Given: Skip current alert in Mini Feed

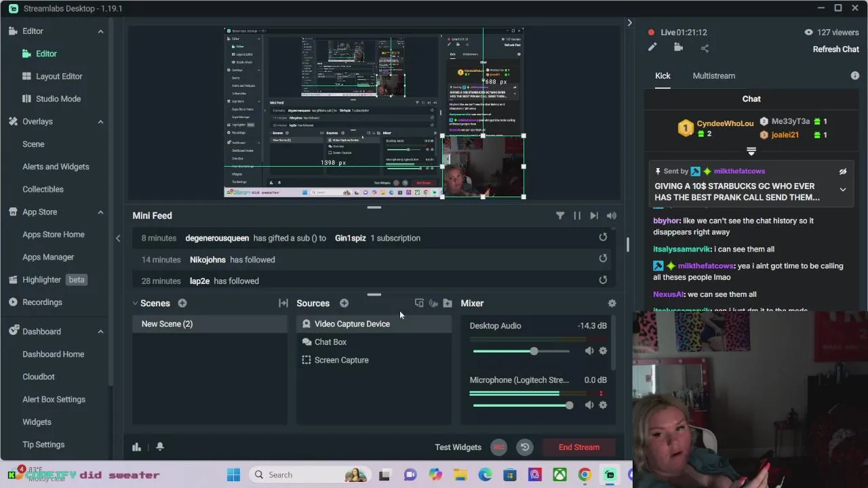Looking at the screenshot, I should [x=594, y=216].
